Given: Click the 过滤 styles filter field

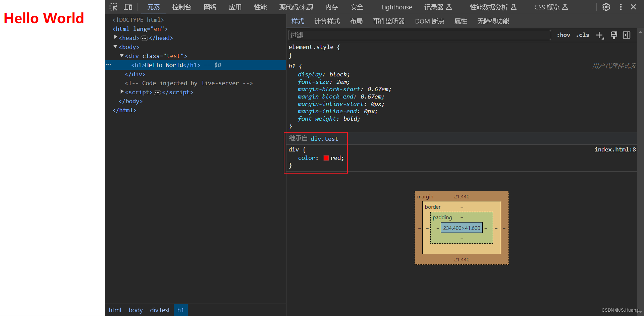Looking at the screenshot, I should tap(419, 35).
